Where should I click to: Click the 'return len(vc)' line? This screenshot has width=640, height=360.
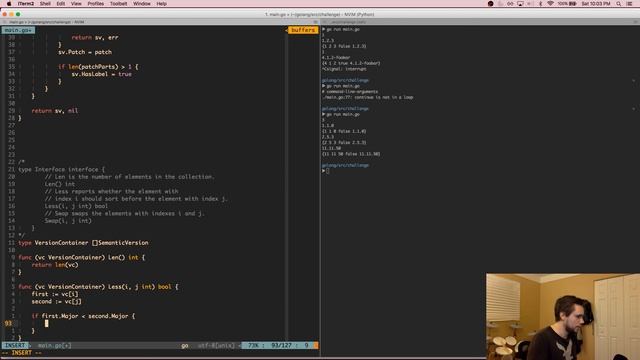[x=55, y=265]
